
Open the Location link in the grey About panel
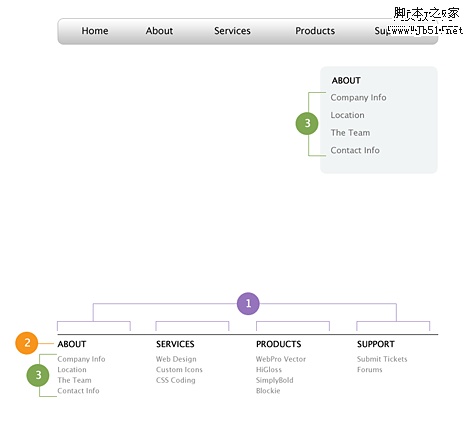[x=347, y=115]
